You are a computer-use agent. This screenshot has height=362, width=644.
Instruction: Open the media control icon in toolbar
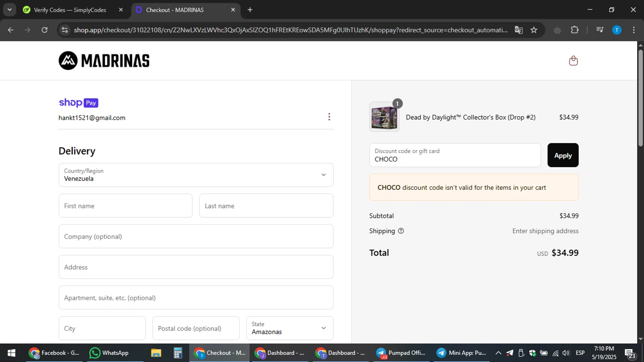click(600, 30)
